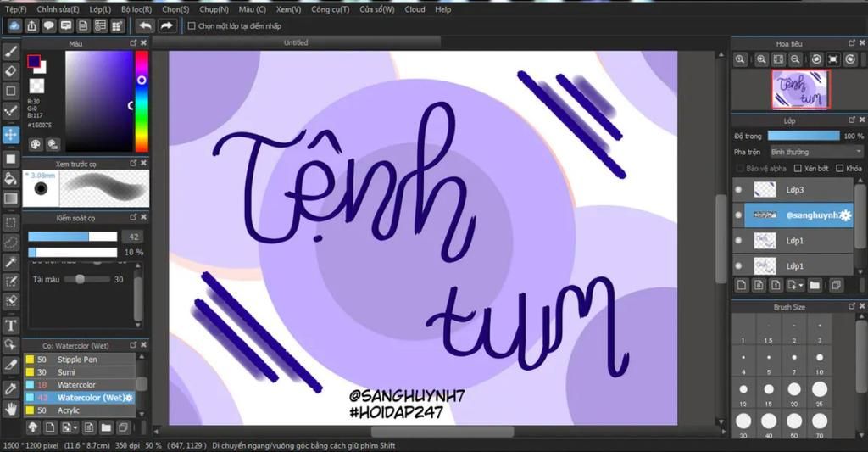Open the 'Pha trộn' blend mode dropdown

point(816,152)
